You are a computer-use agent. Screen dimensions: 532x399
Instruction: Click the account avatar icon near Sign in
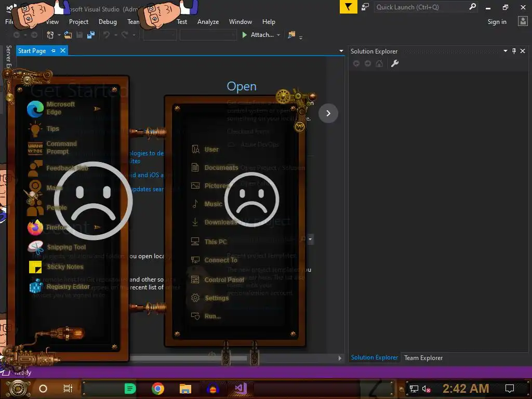(x=523, y=21)
